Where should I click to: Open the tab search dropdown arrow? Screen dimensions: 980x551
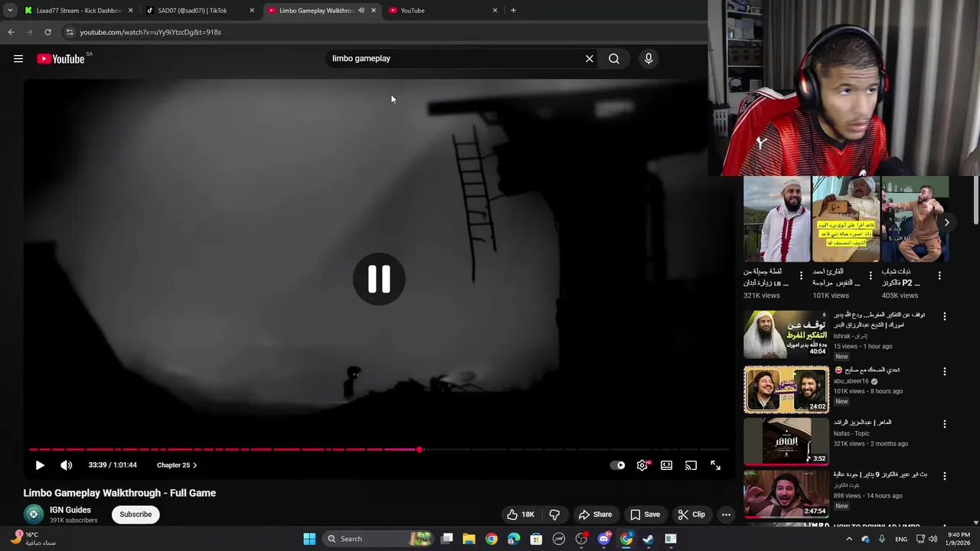pyautogui.click(x=10, y=11)
